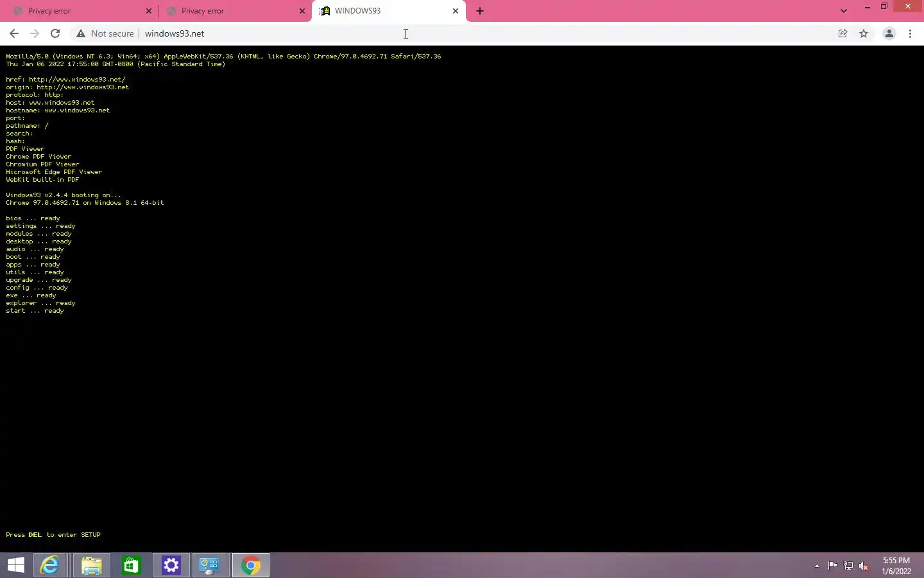
Task: Click the 'audio ... ready' line
Action: pos(35,249)
